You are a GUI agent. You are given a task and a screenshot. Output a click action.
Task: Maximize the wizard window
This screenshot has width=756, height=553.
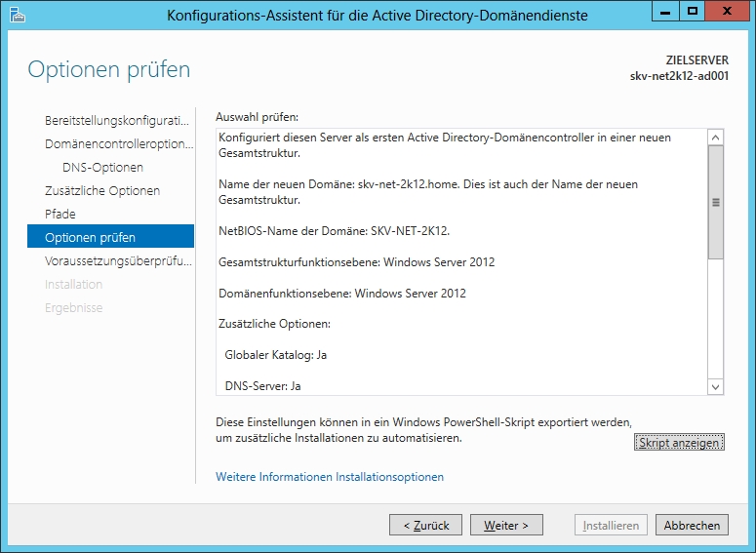click(x=694, y=12)
